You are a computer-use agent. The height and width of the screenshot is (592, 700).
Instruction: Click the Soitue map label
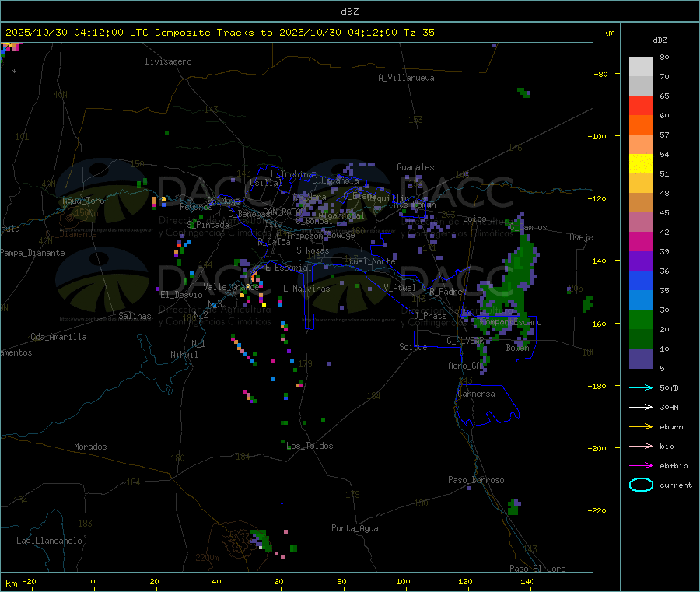click(413, 347)
